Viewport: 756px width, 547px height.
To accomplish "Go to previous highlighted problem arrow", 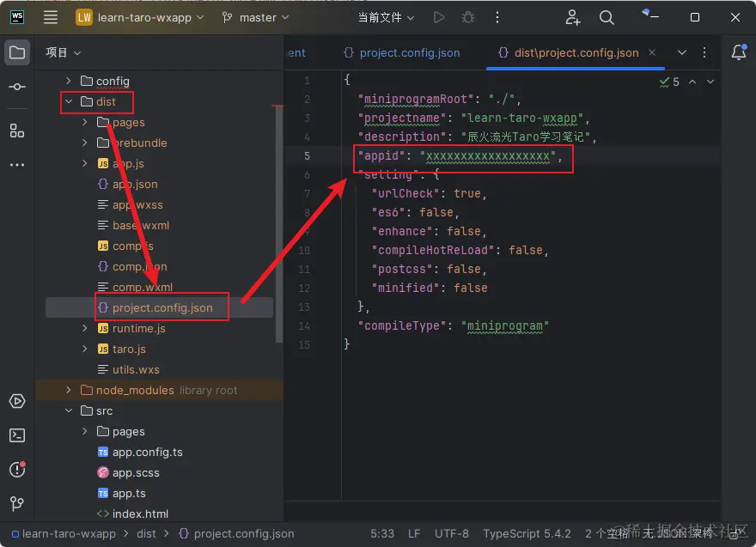I will 692,82.
